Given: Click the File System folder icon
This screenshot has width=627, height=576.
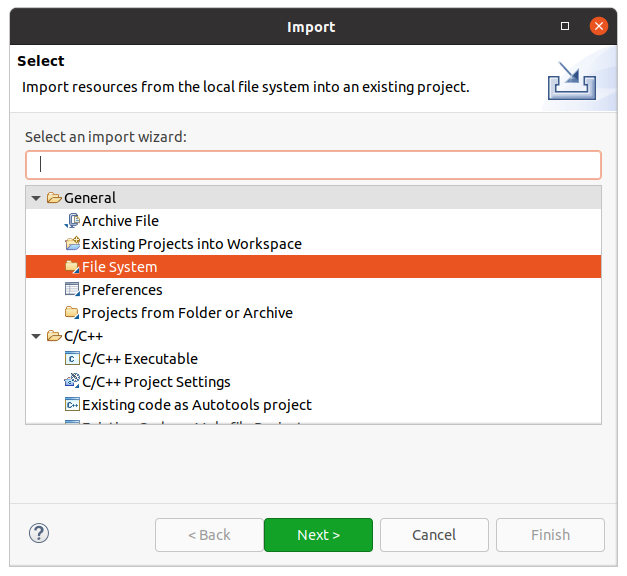Looking at the screenshot, I should pos(72,267).
